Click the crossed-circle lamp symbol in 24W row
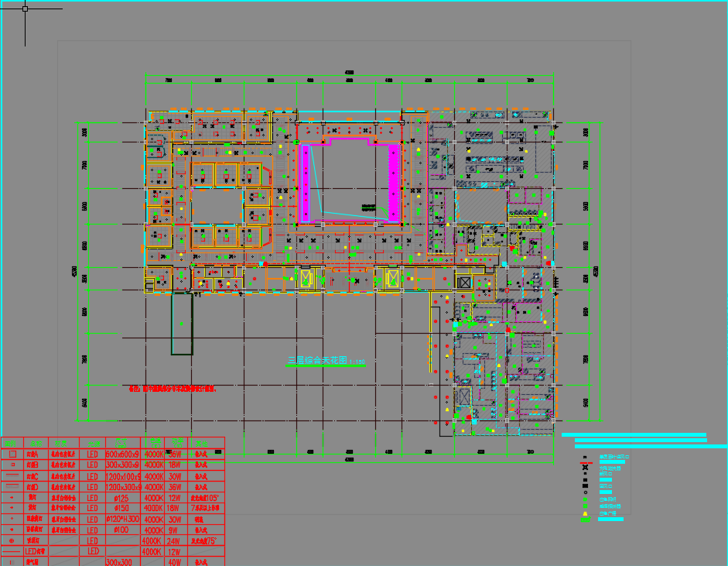The height and width of the screenshot is (566, 728). pyautogui.click(x=12, y=540)
